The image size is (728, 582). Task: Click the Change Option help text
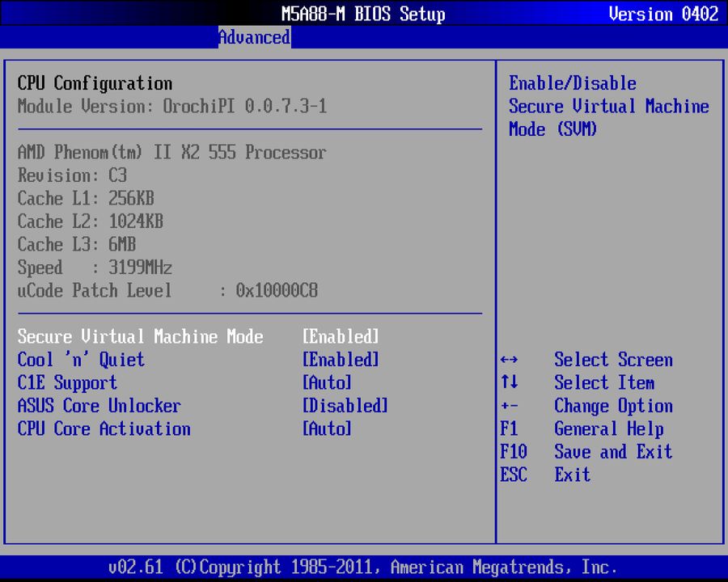613,406
